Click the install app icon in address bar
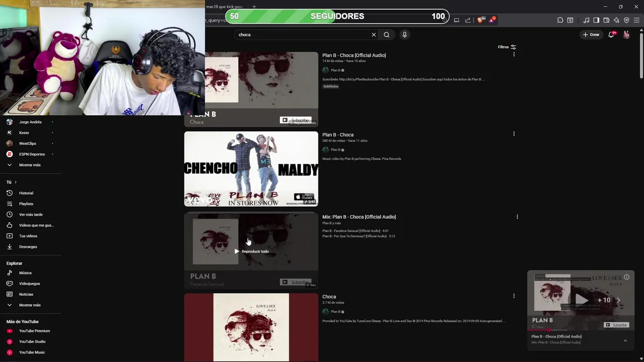644x362 pixels. tap(456, 20)
